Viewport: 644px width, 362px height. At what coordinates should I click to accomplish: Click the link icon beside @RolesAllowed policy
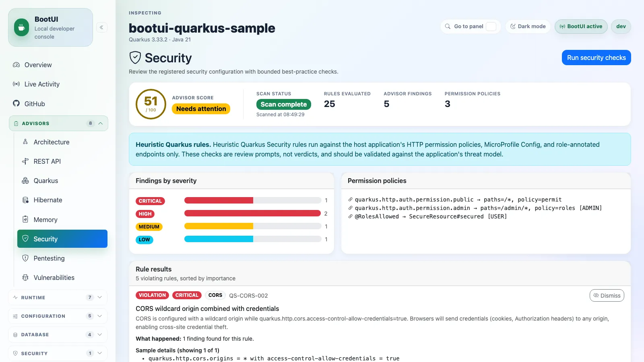click(x=351, y=216)
